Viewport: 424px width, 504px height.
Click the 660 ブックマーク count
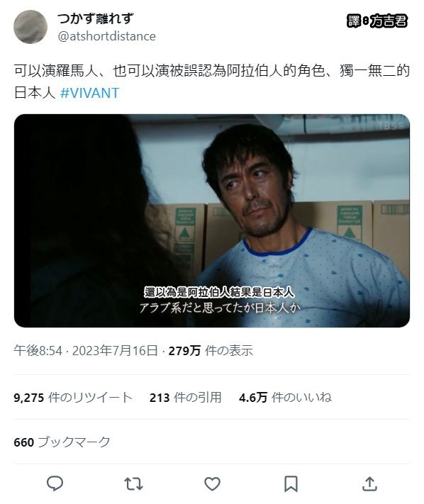pos(62,442)
